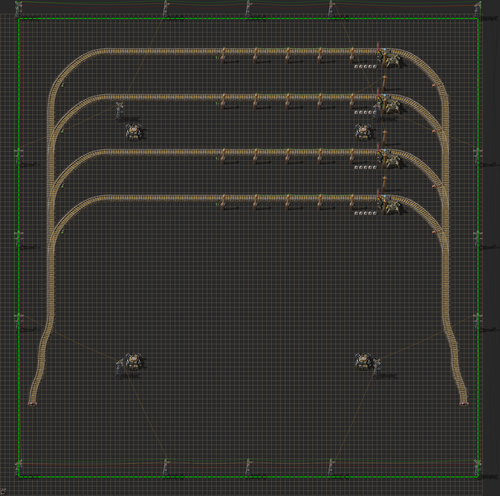Select the lower-left roboport
500x496 pixels.
[134, 362]
